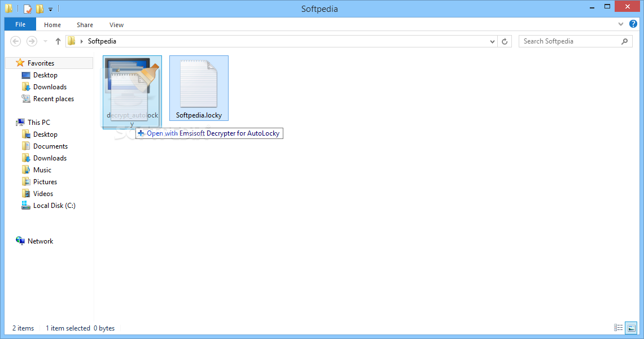The image size is (644, 339).
Task: Select Network in navigation pane
Action: [40, 241]
